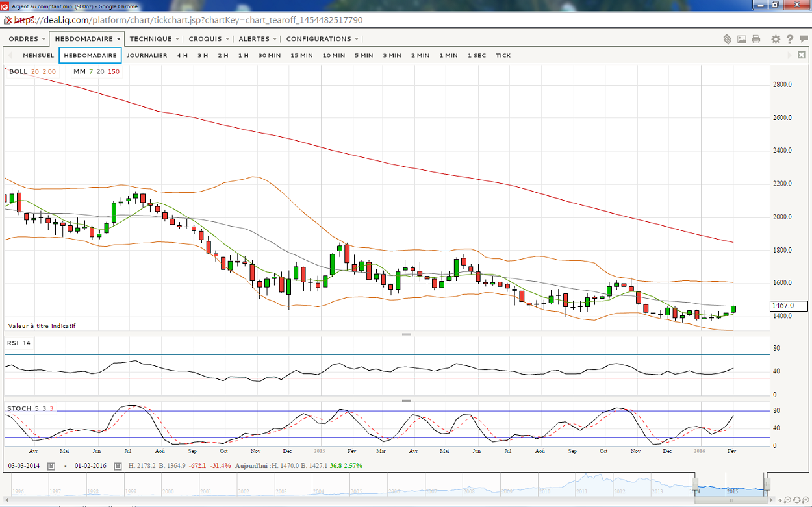
Task: Open the start date calendar picker
Action: tap(51, 466)
